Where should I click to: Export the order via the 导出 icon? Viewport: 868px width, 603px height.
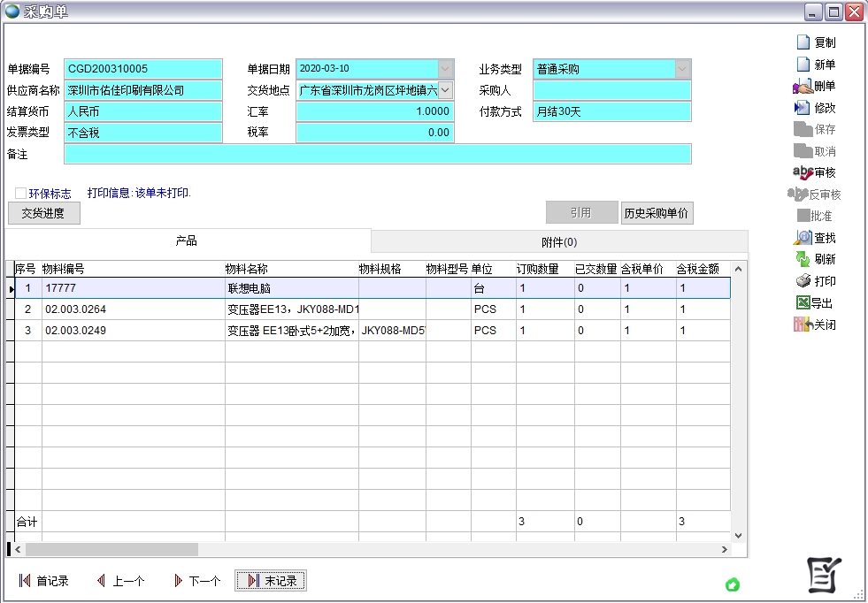coord(818,303)
